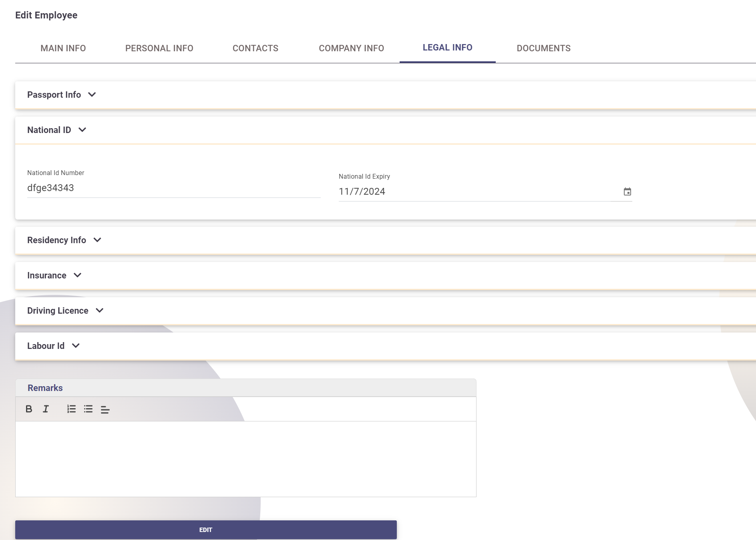This screenshot has width=756, height=540.
Task: Insert a numbered list in Remarks
Action: click(71, 409)
